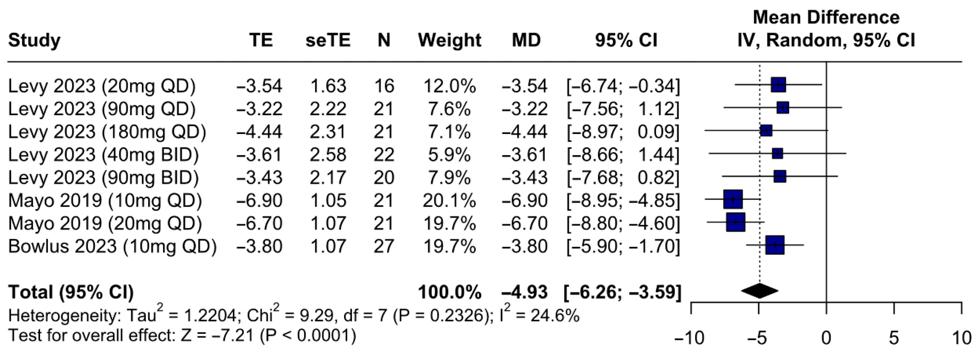This screenshot has height=355, width=980.
Task: Click the seTE column header
Action: [327, 40]
